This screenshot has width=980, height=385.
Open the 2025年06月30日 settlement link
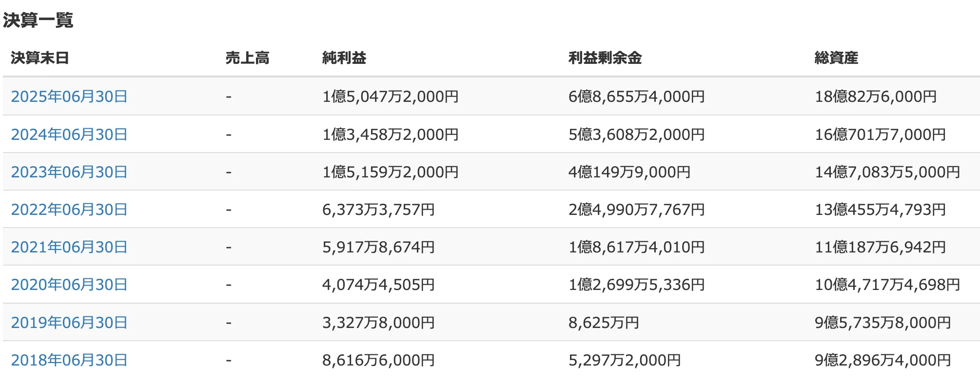[x=69, y=96]
